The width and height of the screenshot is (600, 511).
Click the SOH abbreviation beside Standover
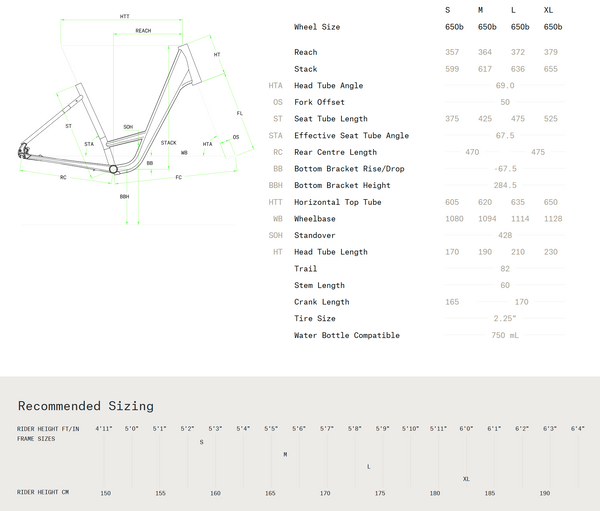point(276,235)
